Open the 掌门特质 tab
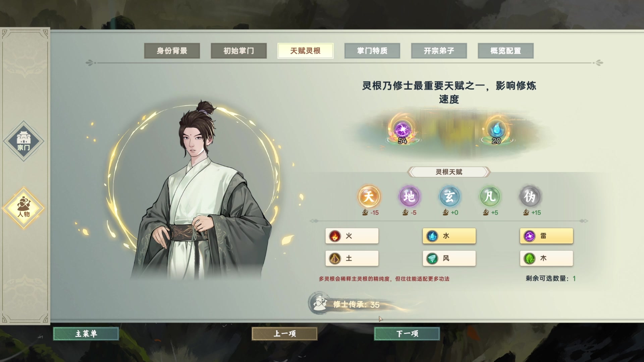Viewport: 644px width, 362px height. point(372,51)
